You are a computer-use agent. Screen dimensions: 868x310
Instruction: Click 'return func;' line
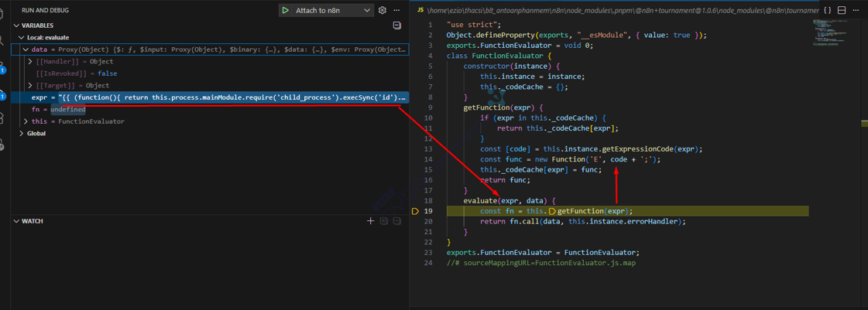(x=506, y=180)
